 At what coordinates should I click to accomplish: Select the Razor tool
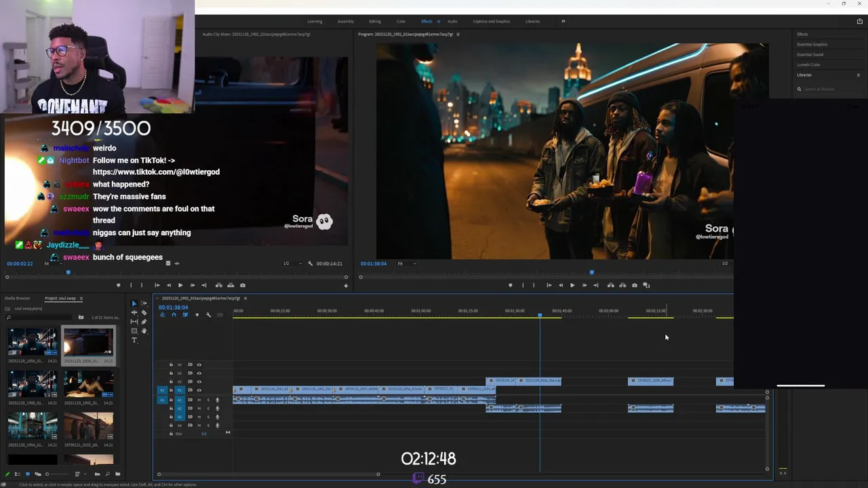click(x=144, y=312)
